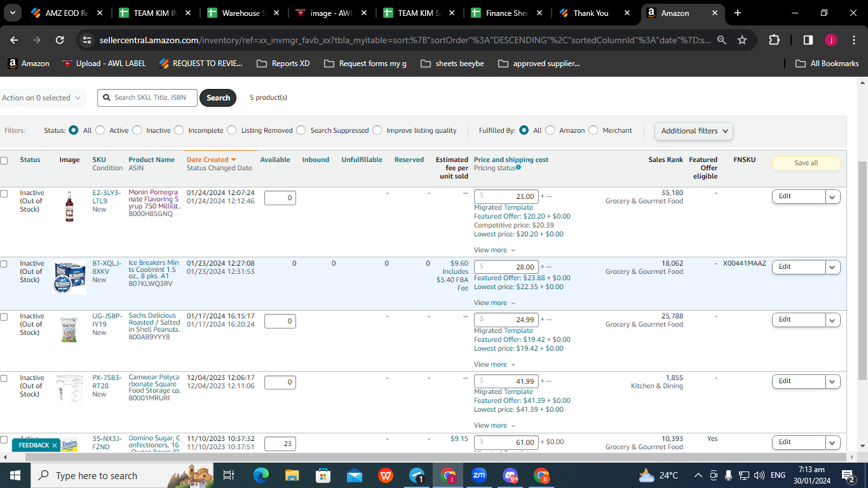
Task: Open File Explorer from the taskbar
Action: tap(292, 475)
